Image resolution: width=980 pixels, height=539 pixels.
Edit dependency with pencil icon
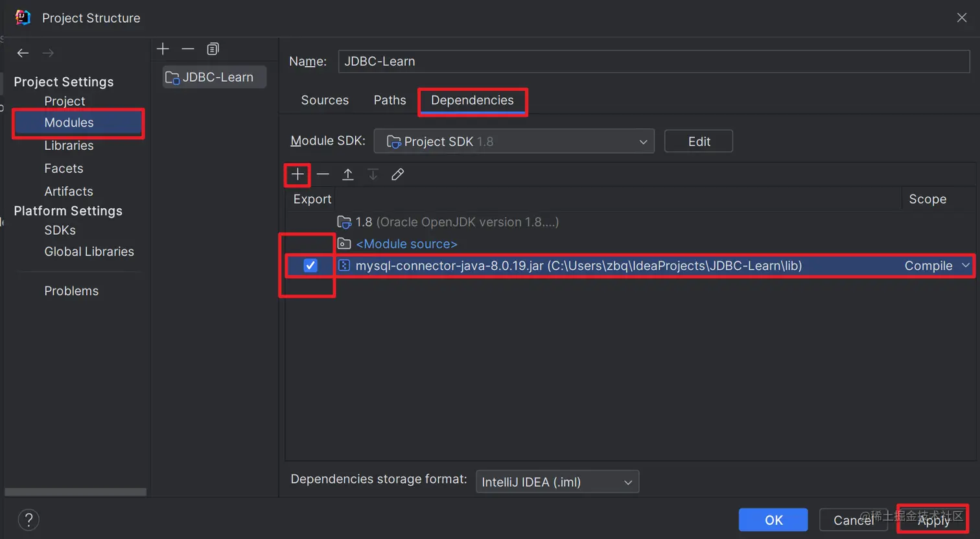(398, 174)
